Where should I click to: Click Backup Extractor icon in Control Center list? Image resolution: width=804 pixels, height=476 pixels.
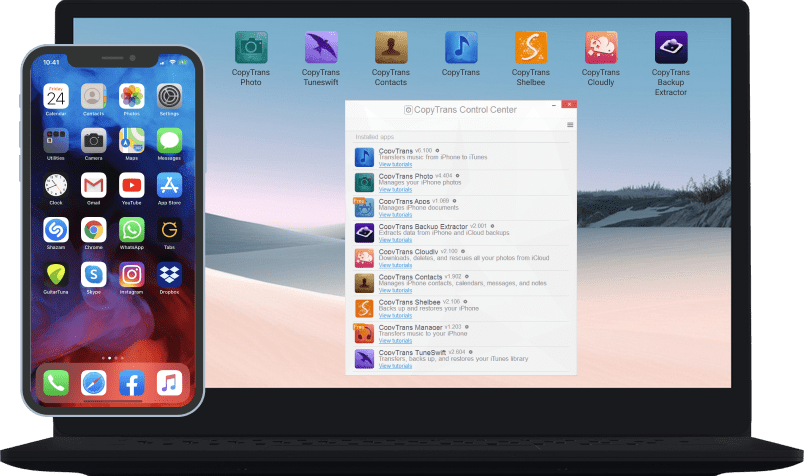(364, 232)
